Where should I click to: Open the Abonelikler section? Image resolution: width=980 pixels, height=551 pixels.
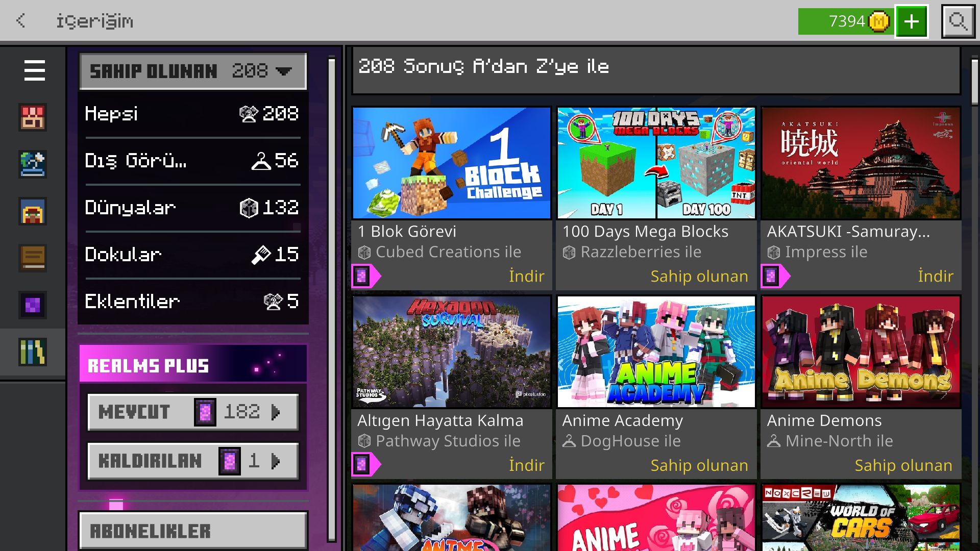pos(193,531)
